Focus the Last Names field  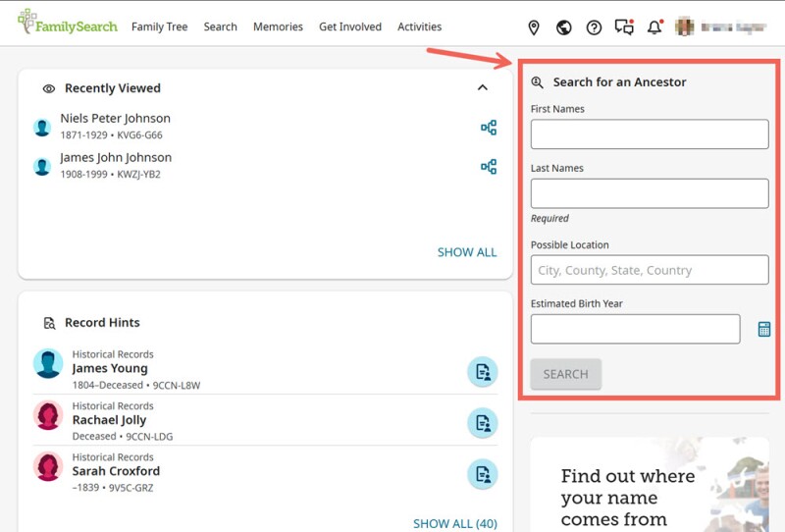point(650,193)
